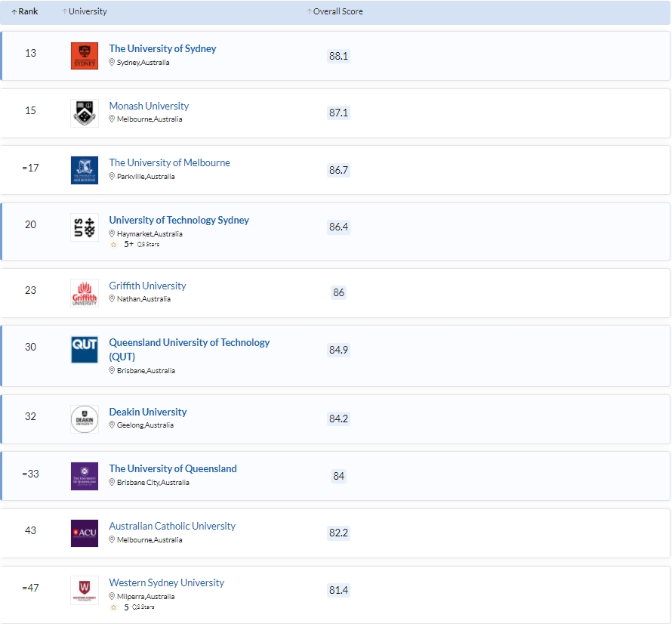The height and width of the screenshot is (624, 672).
Task: Click the Deakin University circular logo
Action: click(84, 419)
